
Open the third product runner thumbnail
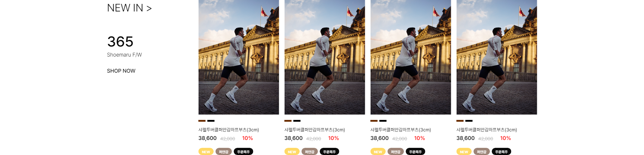[411, 57]
